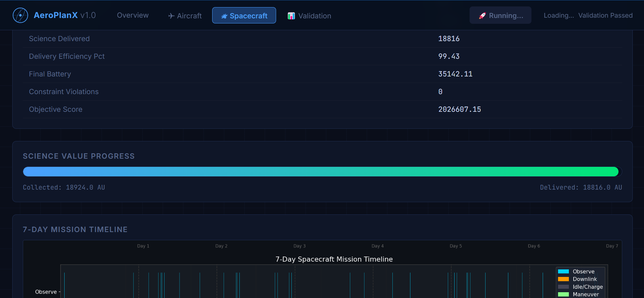Select the Objective Score label

click(56, 109)
